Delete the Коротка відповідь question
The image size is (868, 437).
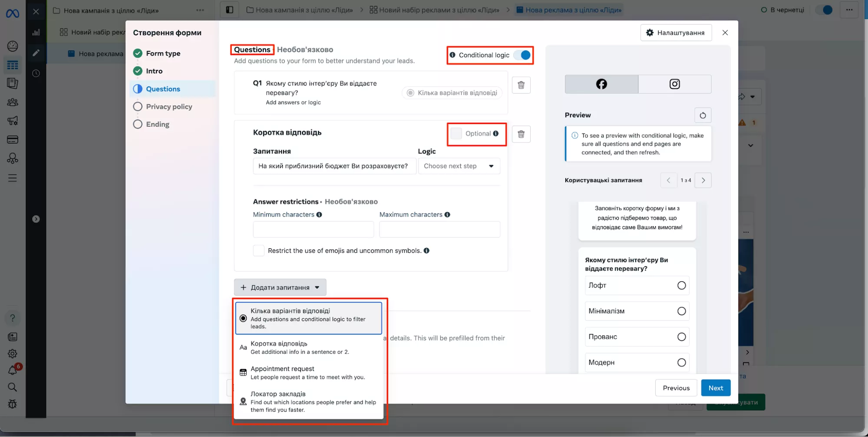(x=521, y=134)
